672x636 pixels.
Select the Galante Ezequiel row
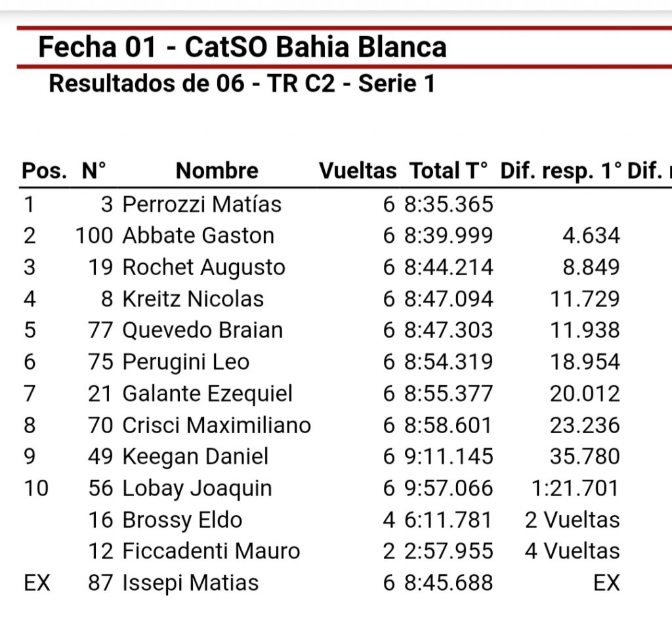point(322,394)
